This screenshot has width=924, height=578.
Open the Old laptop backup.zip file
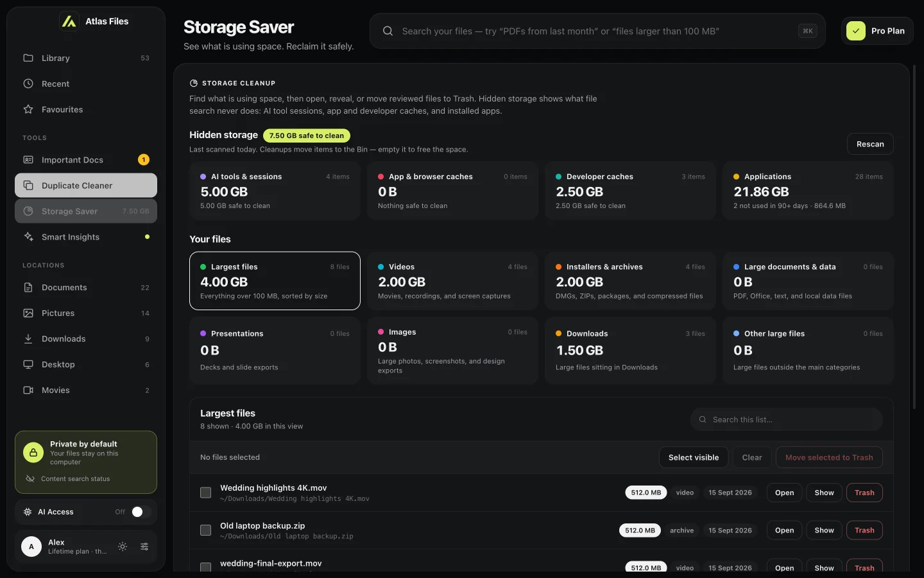point(784,530)
